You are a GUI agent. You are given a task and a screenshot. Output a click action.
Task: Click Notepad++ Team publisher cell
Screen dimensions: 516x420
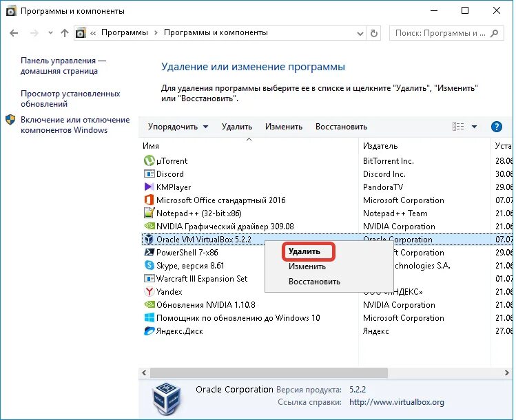tap(395, 213)
